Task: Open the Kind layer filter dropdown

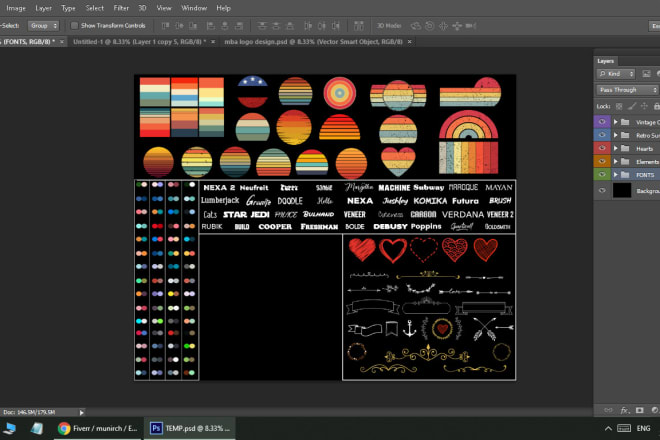Action: [617, 75]
